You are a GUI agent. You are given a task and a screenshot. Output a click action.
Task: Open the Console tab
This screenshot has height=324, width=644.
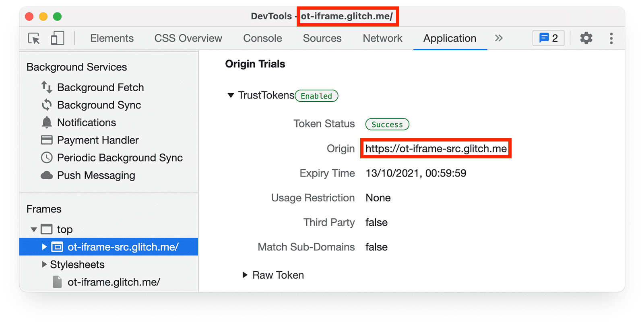(262, 38)
